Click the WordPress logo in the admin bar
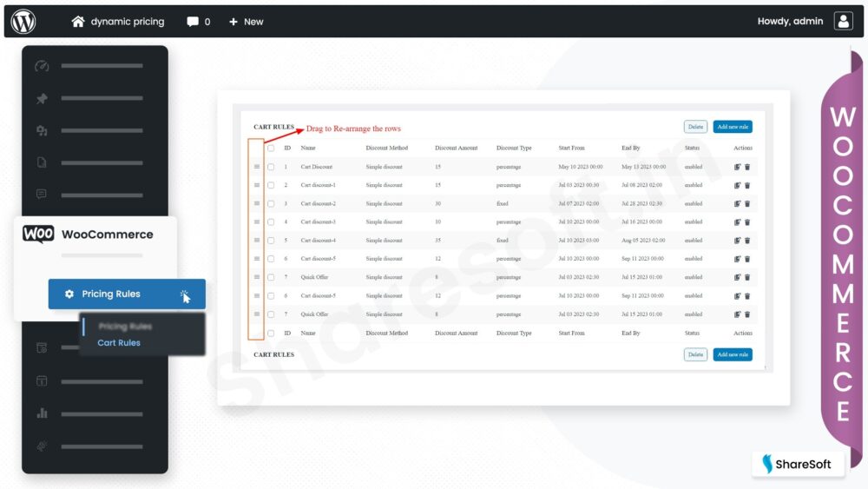 [x=23, y=22]
